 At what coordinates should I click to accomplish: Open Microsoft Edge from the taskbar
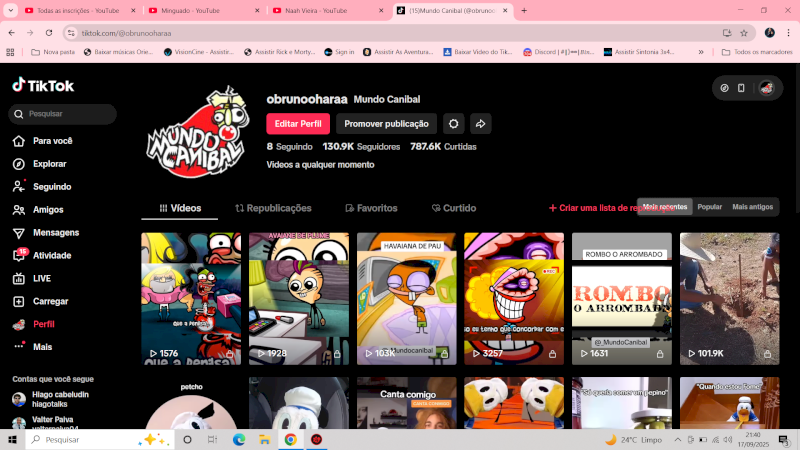point(239,440)
